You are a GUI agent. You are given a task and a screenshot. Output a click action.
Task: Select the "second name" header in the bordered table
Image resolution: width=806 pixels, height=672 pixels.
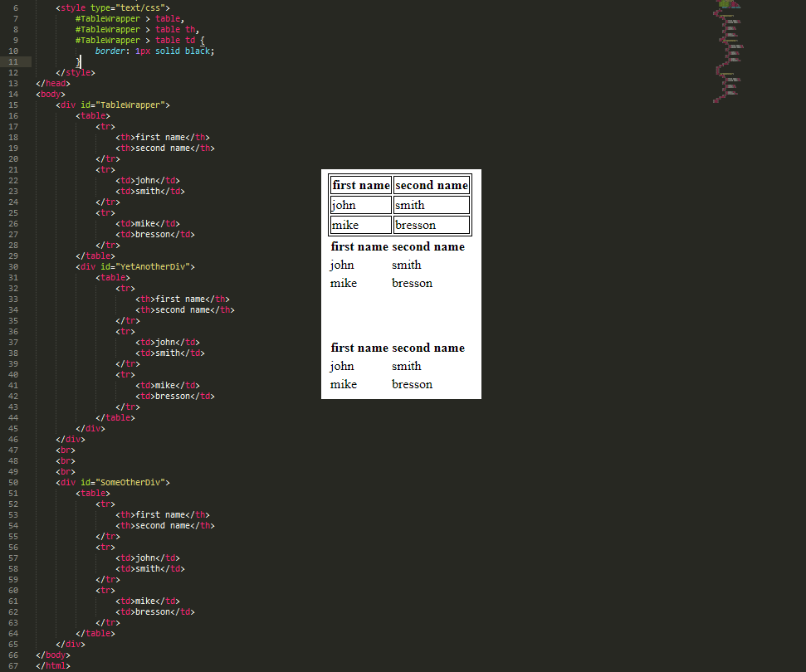[431, 185]
